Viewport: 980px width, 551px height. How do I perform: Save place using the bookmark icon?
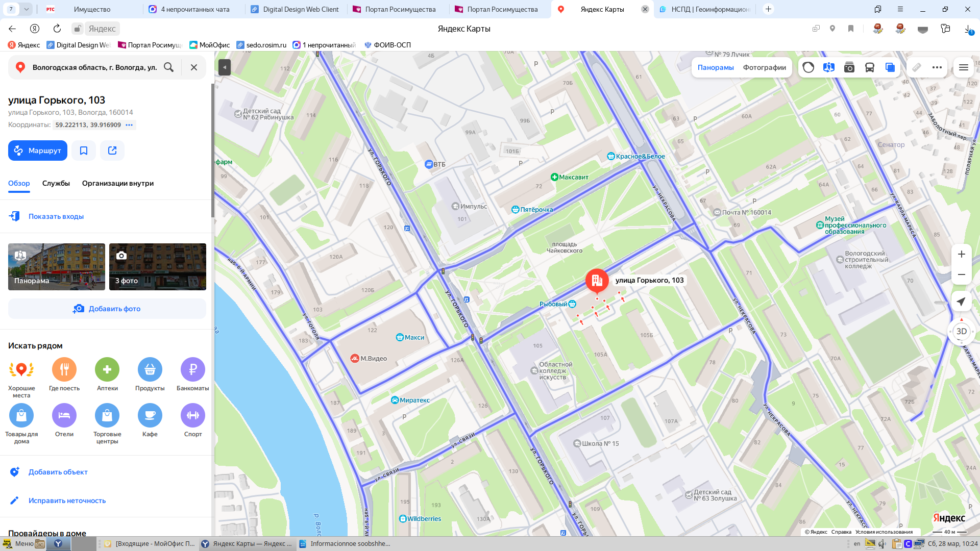coord(84,151)
